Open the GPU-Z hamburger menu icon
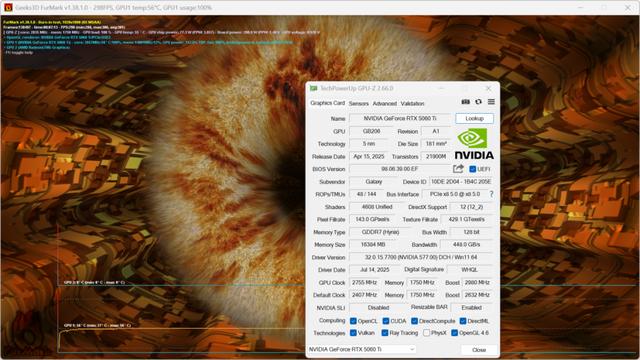Image resolution: width=640 pixels, height=360 pixels. pos(491,102)
